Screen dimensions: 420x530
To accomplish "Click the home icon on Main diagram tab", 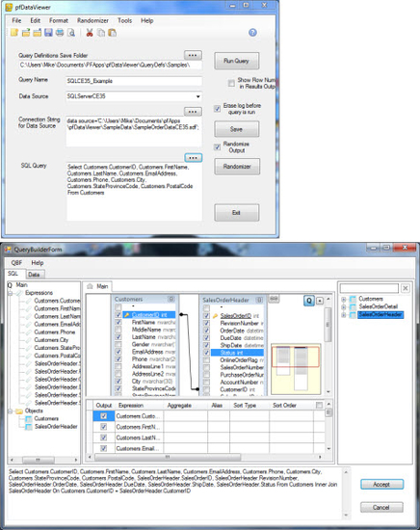I will coord(90,286).
